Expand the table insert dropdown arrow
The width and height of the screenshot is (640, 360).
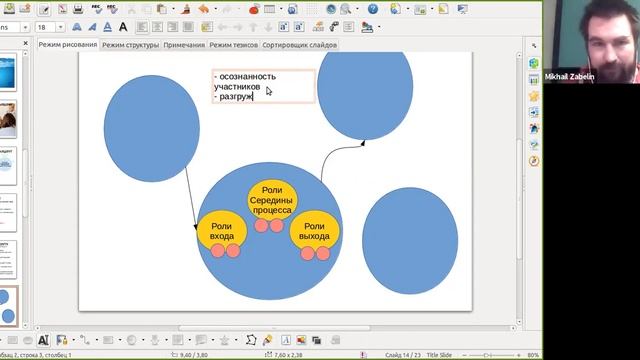coord(281,9)
